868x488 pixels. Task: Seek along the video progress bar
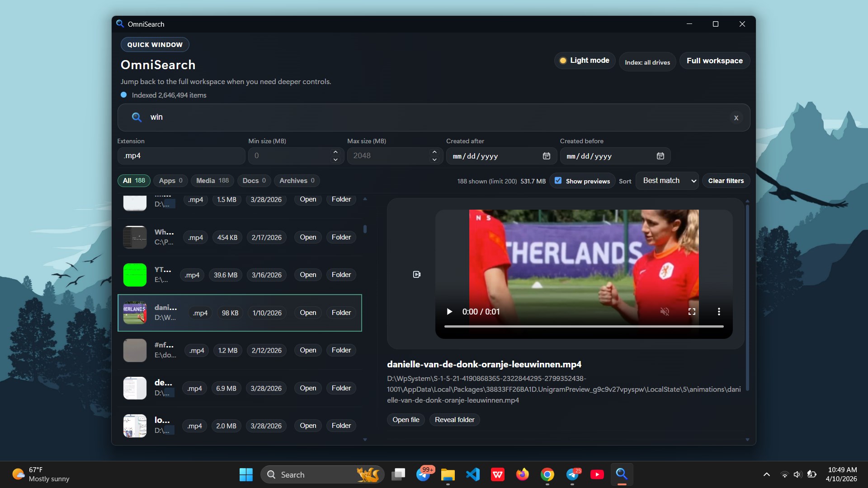[x=583, y=326]
